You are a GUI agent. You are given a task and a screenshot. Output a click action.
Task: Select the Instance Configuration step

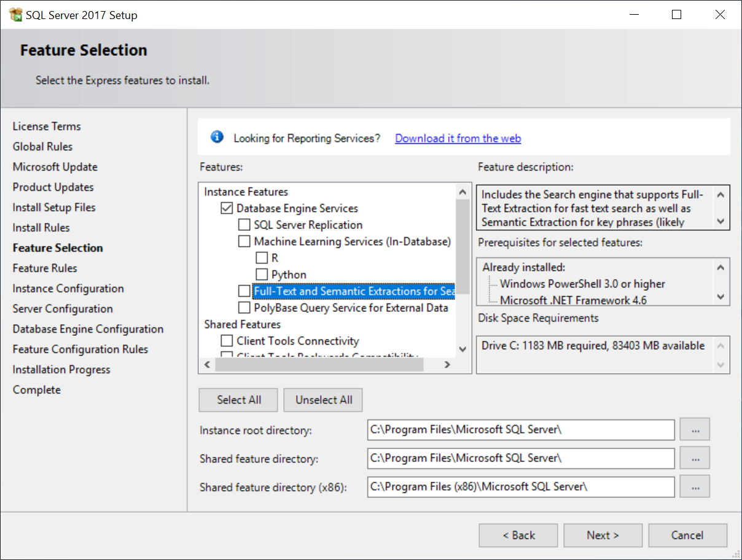[68, 289]
